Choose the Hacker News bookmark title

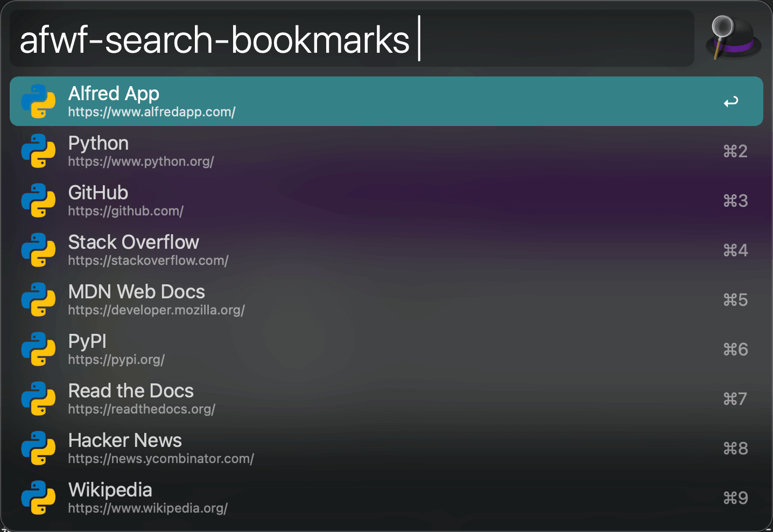(x=125, y=440)
